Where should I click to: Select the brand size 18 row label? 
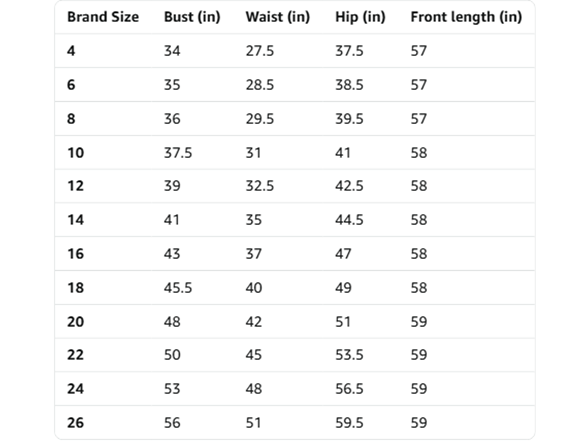point(76,288)
